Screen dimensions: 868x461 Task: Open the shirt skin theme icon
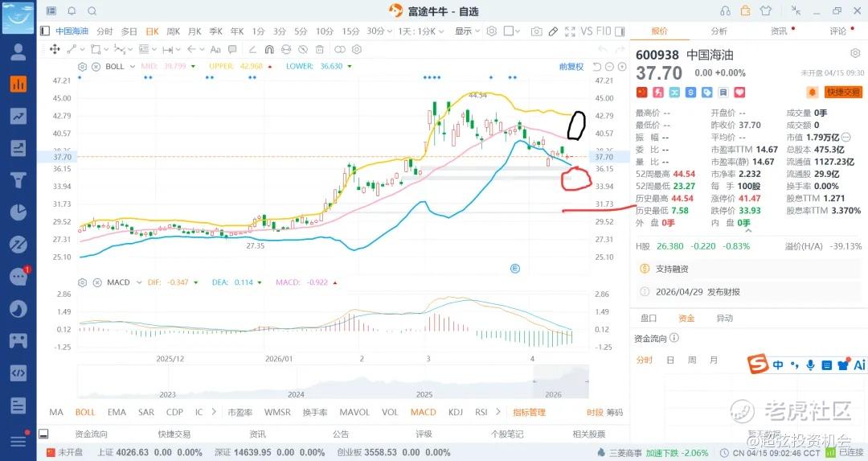tap(766, 11)
